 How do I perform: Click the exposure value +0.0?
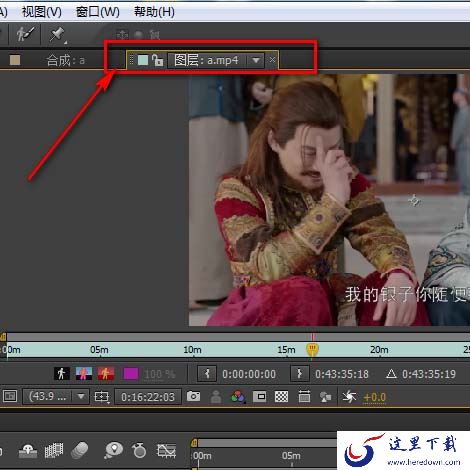tap(375, 397)
